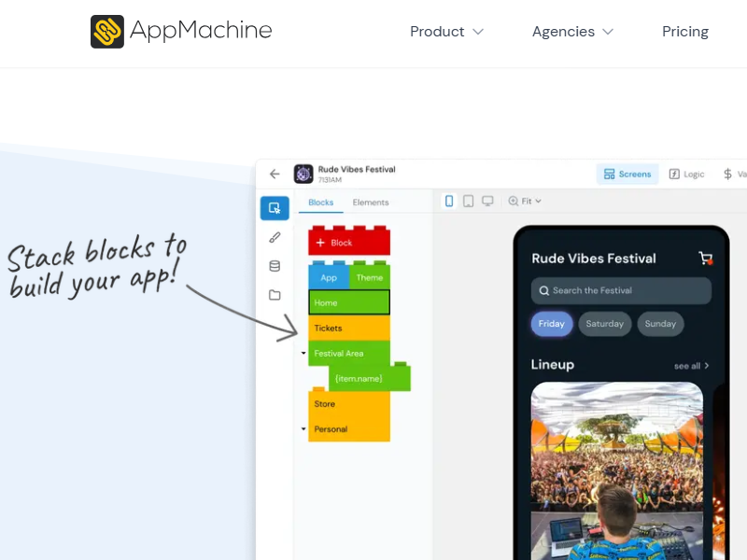Switch to phone preview mode

(x=449, y=201)
